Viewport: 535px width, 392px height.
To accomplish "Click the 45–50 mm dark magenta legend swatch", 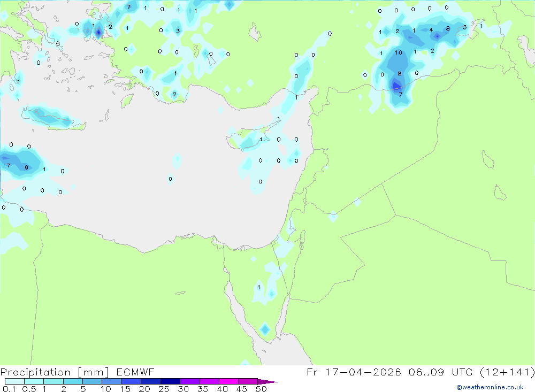I will coord(248,381).
